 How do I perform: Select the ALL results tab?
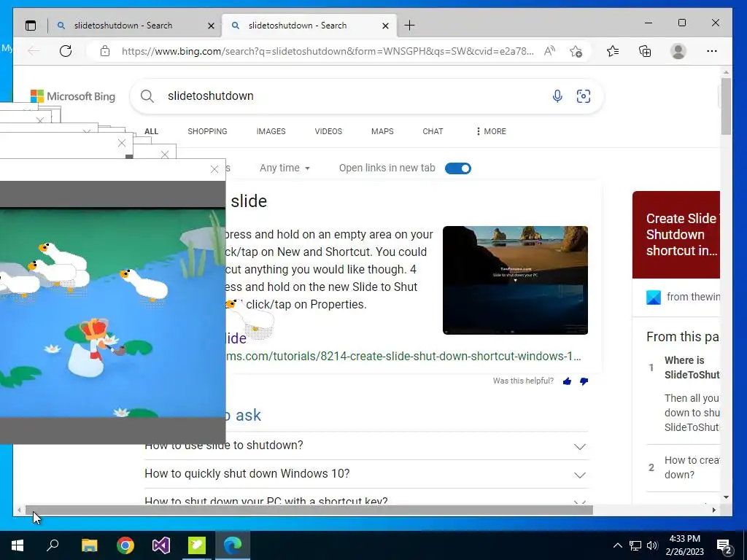152,131
